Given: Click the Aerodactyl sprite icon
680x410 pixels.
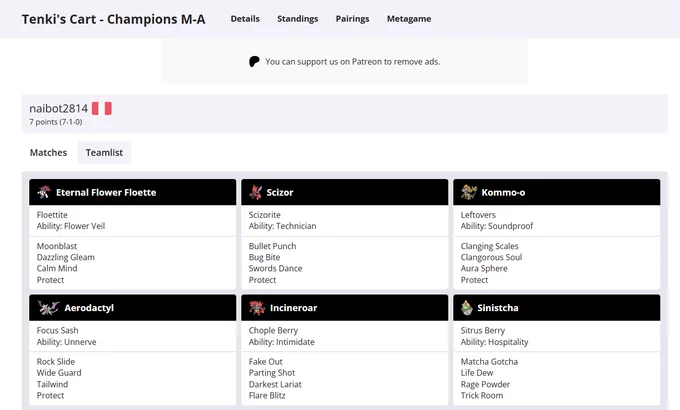Looking at the screenshot, I should click(48, 308).
